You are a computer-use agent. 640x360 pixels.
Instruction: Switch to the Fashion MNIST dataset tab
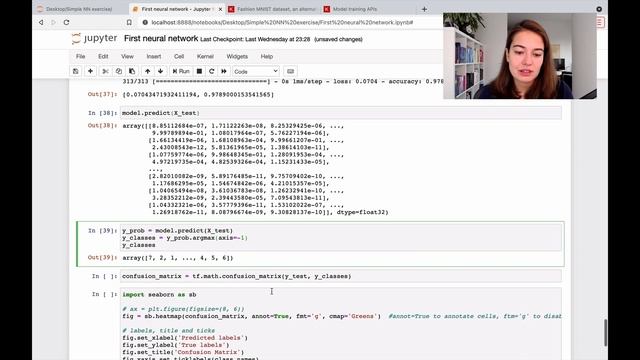(272, 9)
